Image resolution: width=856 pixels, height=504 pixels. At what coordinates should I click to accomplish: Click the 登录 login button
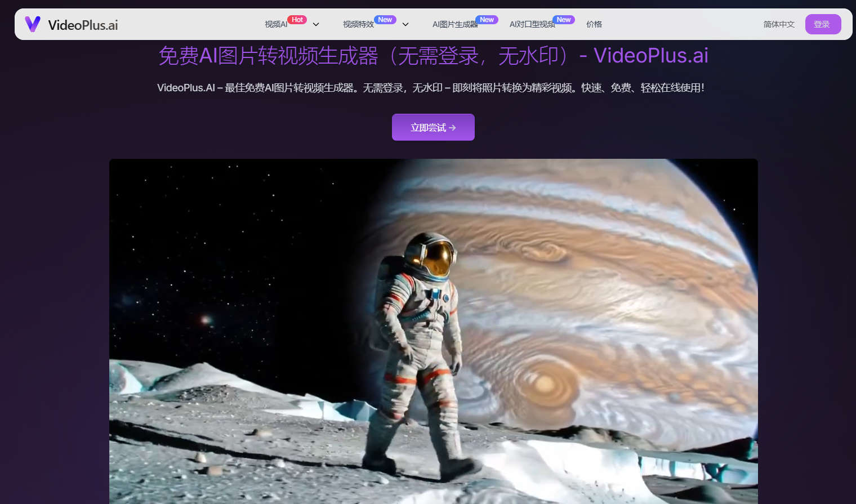pos(823,24)
